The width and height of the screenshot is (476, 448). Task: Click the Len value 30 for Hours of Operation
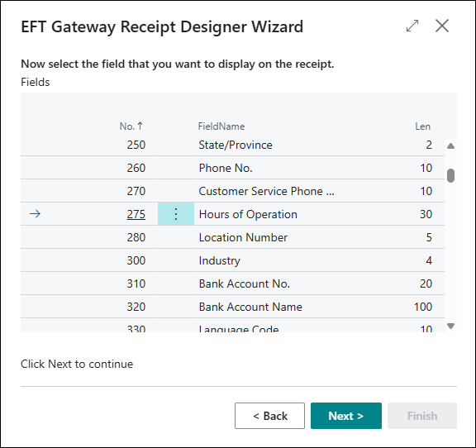pyautogui.click(x=426, y=214)
